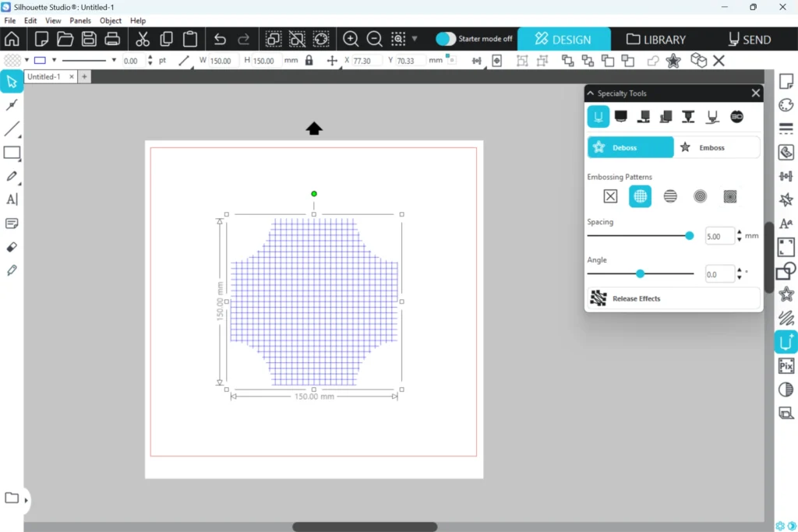Go to the SEND tab
Image resolution: width=798 pixels, height=532 pixels.
click(749, 39)
